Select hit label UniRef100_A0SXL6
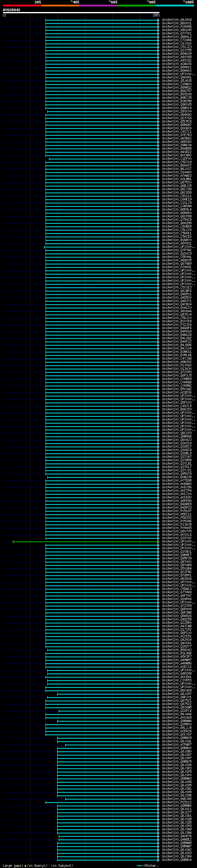The width and height of the screenshot is (197, 868). pos(177,535)
